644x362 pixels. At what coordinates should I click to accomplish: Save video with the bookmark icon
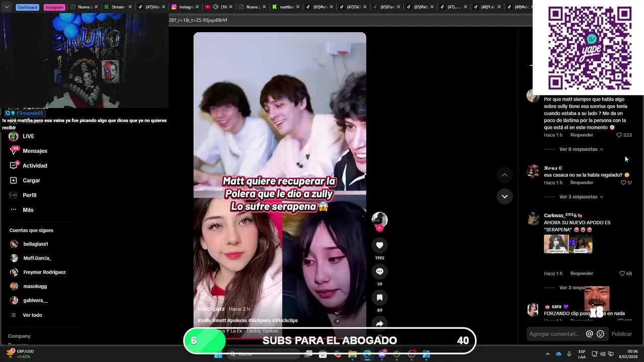379,298
